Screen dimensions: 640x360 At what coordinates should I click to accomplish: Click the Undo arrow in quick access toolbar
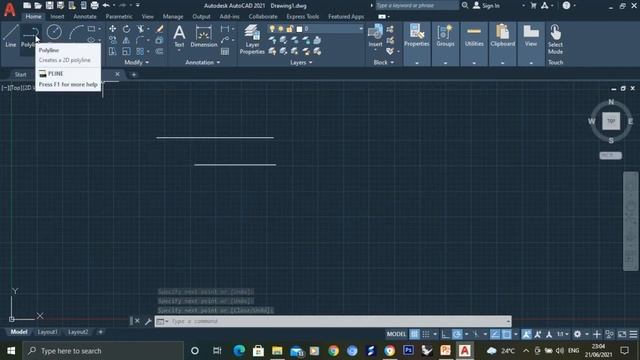coord(106,5)
